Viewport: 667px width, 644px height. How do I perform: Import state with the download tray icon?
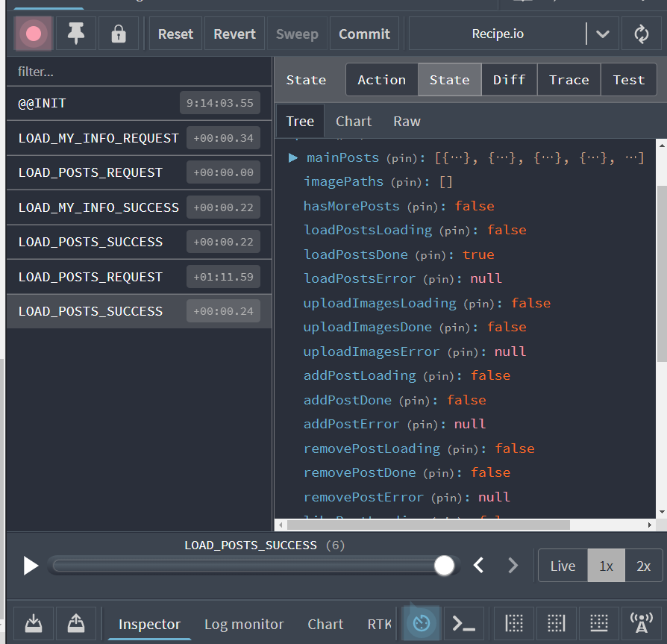(33, 623)
